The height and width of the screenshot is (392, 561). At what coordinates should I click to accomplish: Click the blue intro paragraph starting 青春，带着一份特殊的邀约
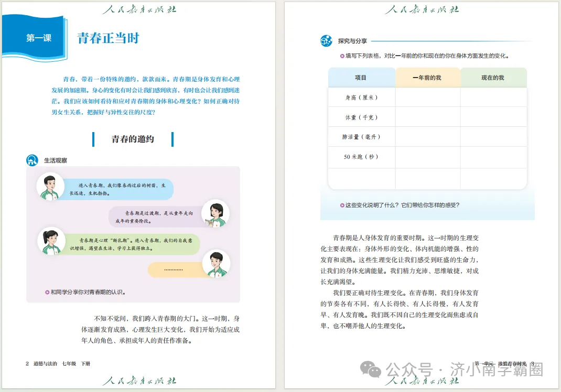point(146,95)
